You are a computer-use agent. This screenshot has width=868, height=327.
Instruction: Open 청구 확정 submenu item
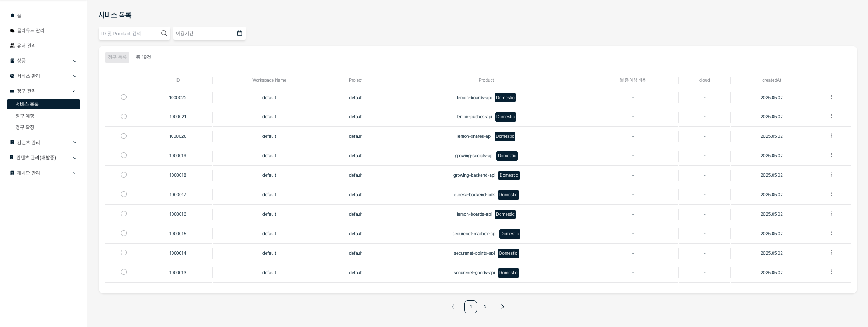25,127
